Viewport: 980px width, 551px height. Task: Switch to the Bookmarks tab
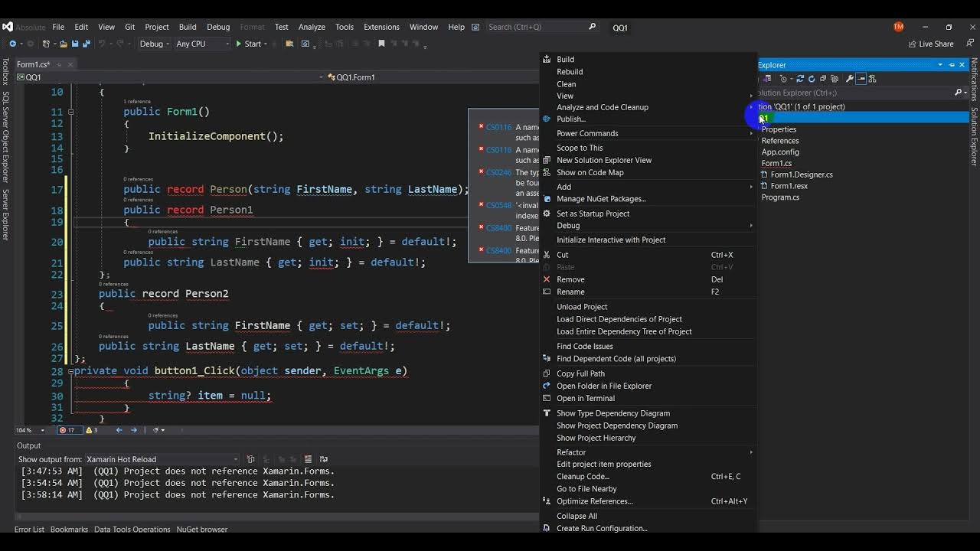(x=69, y=530)
